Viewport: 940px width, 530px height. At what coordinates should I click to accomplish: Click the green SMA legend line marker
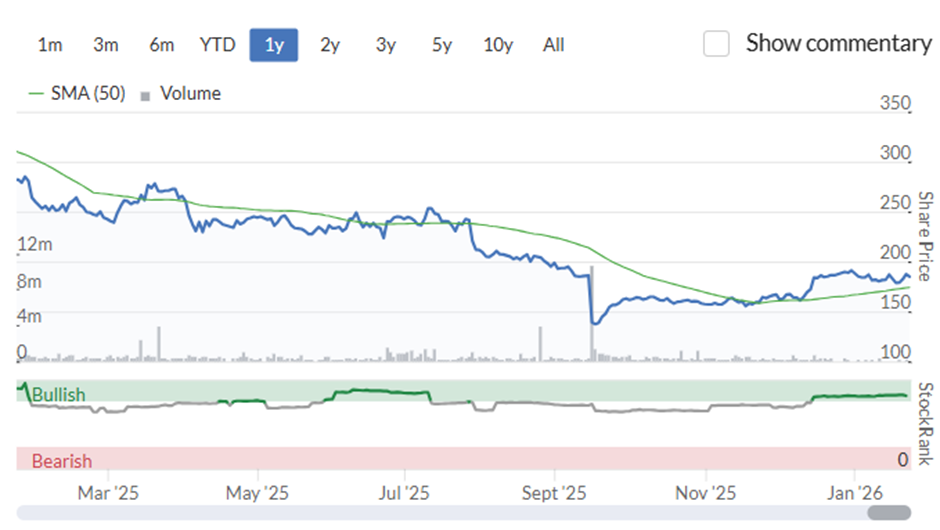36,94
